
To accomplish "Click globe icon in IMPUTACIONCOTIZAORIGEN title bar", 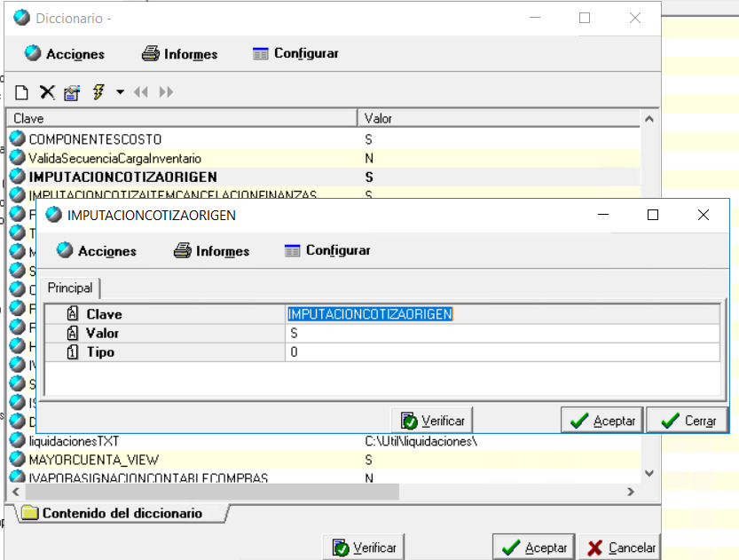I will point(54,215).
